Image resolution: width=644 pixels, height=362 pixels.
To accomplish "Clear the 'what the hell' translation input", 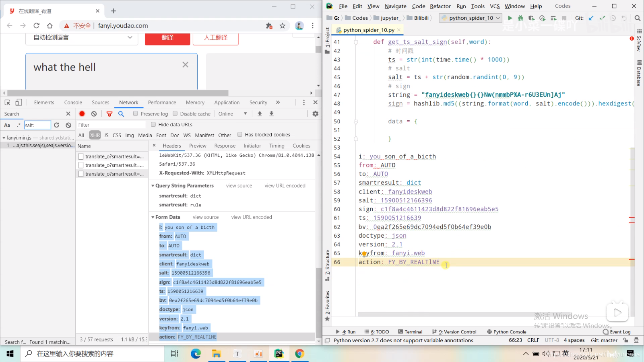I will click(185, 65).
